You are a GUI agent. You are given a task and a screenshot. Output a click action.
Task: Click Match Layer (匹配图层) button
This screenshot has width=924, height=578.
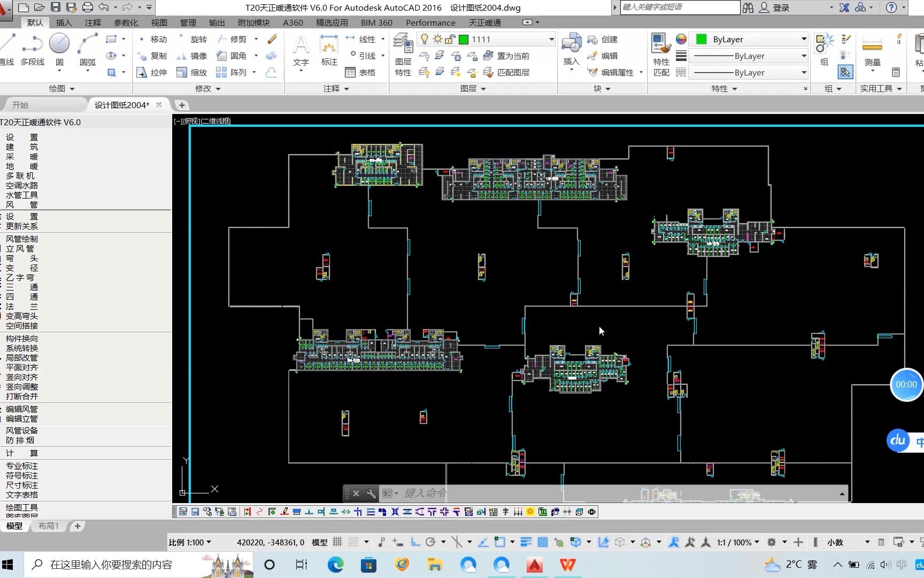[x=506, y=72]
